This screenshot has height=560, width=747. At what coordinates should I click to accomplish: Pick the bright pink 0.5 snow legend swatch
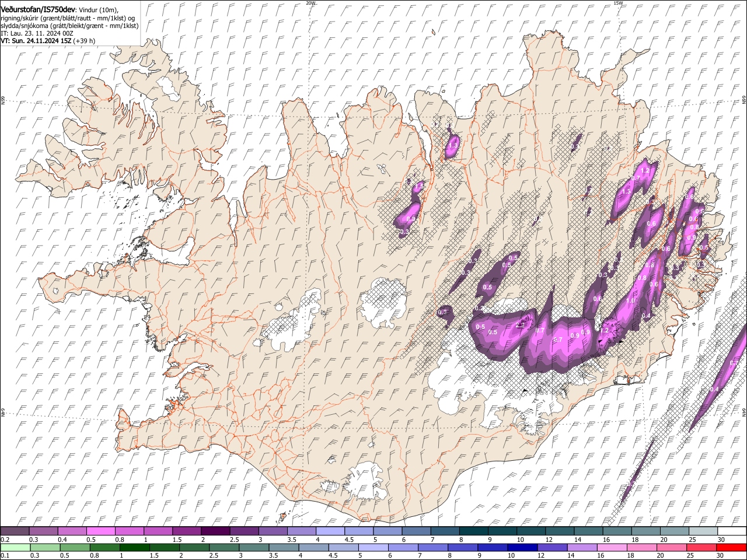coord(100,531)
